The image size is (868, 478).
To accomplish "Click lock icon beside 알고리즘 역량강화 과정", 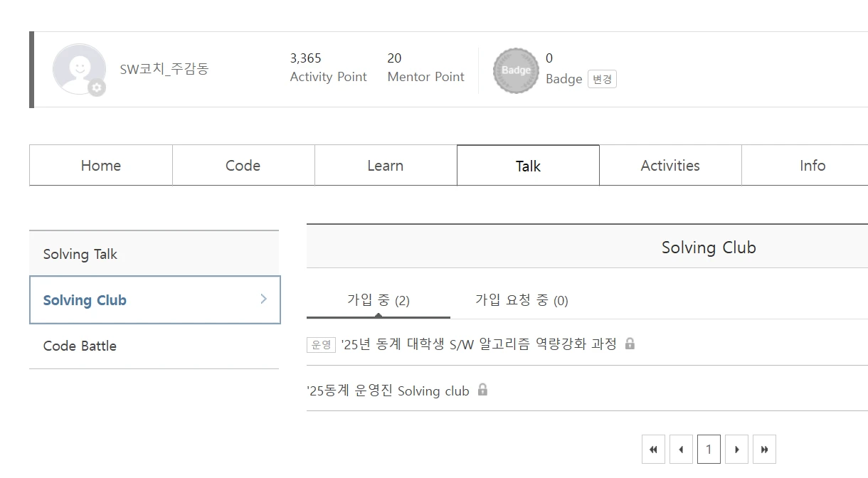I will [630, 344].
